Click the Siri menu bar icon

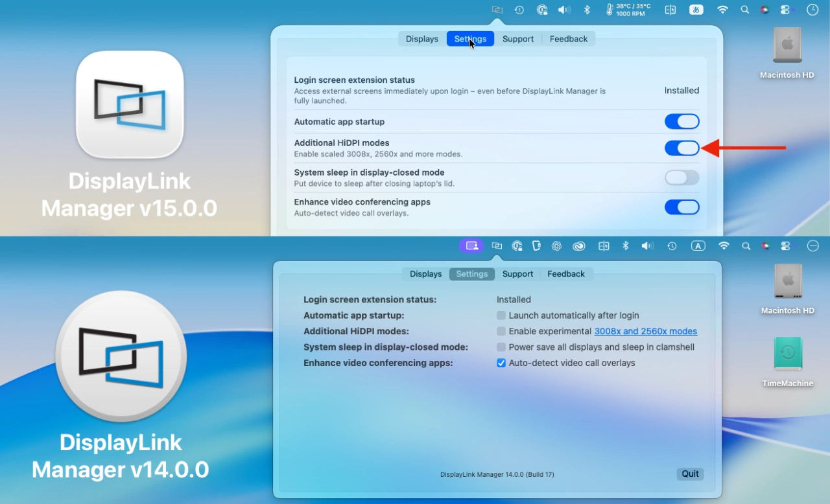[x=765, y=9]
